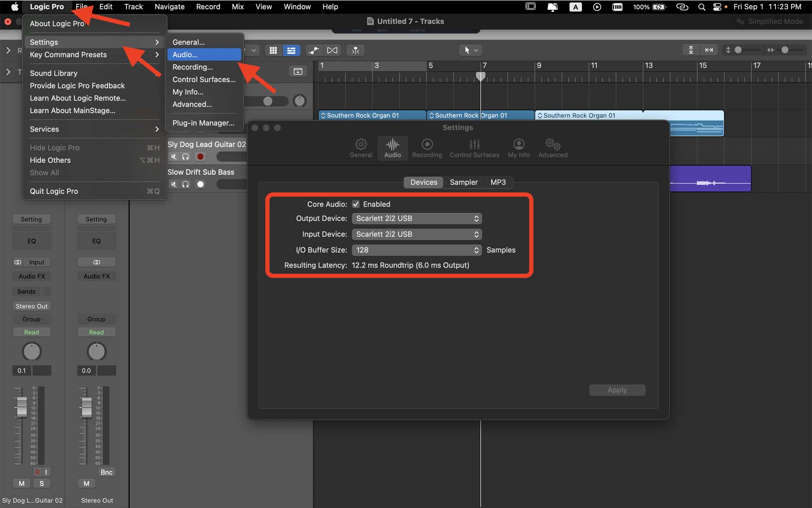Click the Apply button in Settings
The image size is (812, 508).
tap(617, 390)
